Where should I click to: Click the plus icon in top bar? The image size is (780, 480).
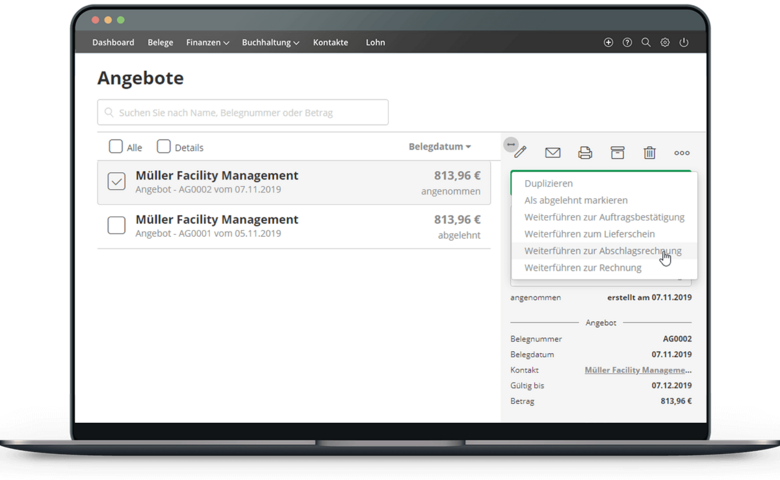click(x=609, y=43)
